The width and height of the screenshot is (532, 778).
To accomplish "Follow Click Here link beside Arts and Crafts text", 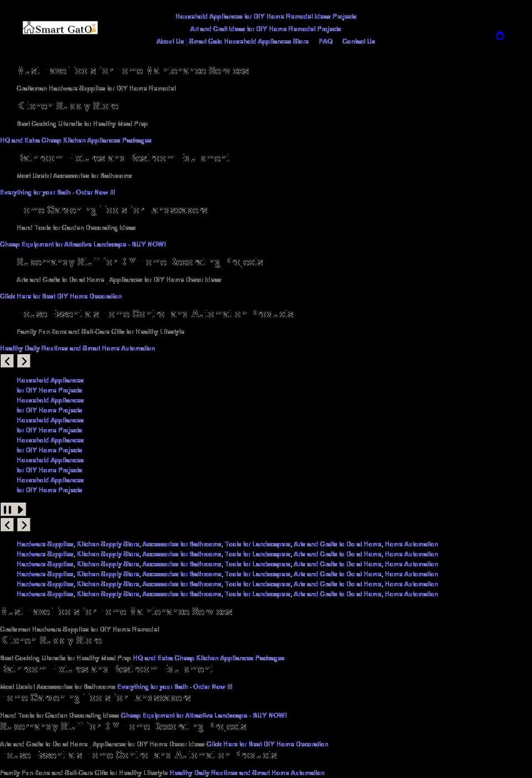I will coord(267,744).
